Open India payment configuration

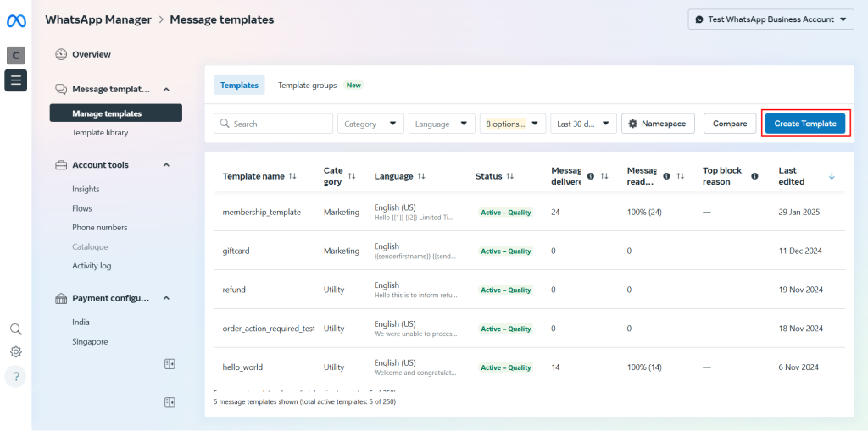(81, 322)
